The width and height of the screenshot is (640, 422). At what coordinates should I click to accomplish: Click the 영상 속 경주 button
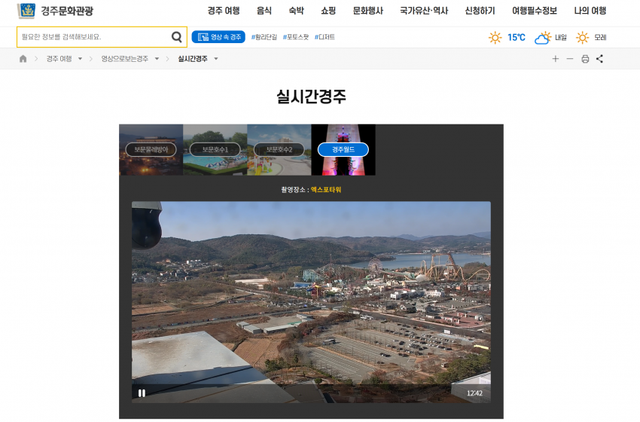pos(218,38)
